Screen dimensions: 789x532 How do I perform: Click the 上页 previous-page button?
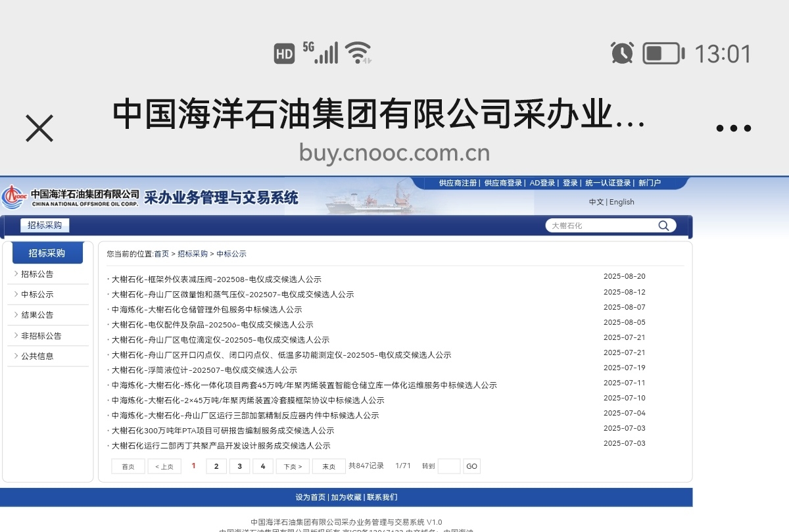click(164, 466)
